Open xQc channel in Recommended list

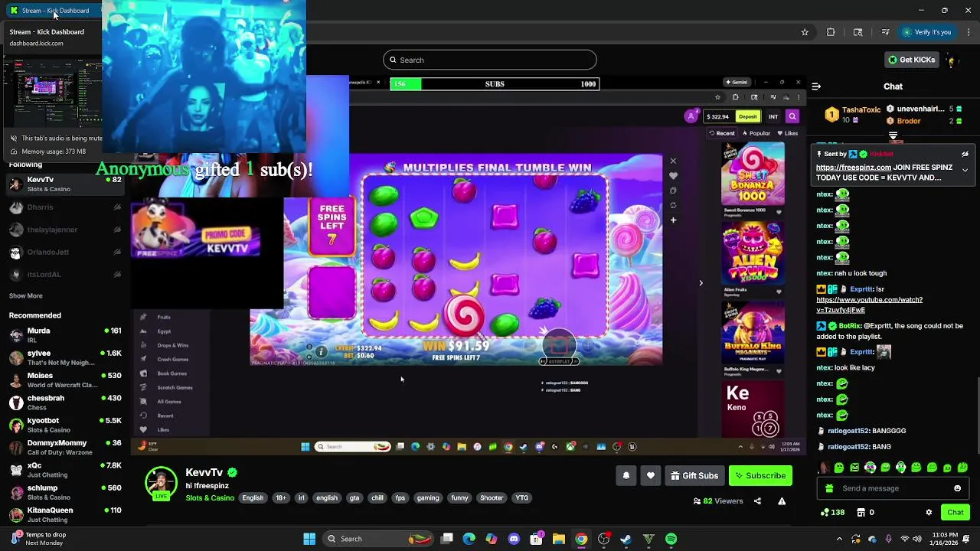pos(65,470)
